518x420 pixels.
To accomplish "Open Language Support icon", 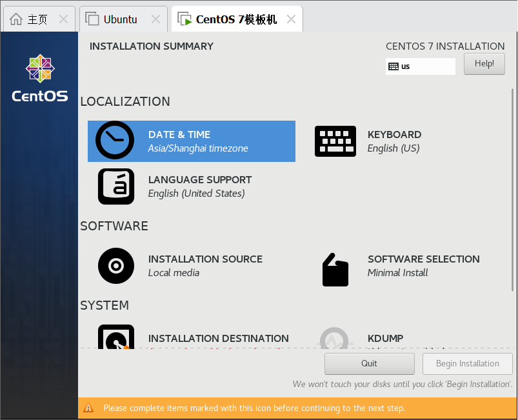I will (x=116, y=186).
